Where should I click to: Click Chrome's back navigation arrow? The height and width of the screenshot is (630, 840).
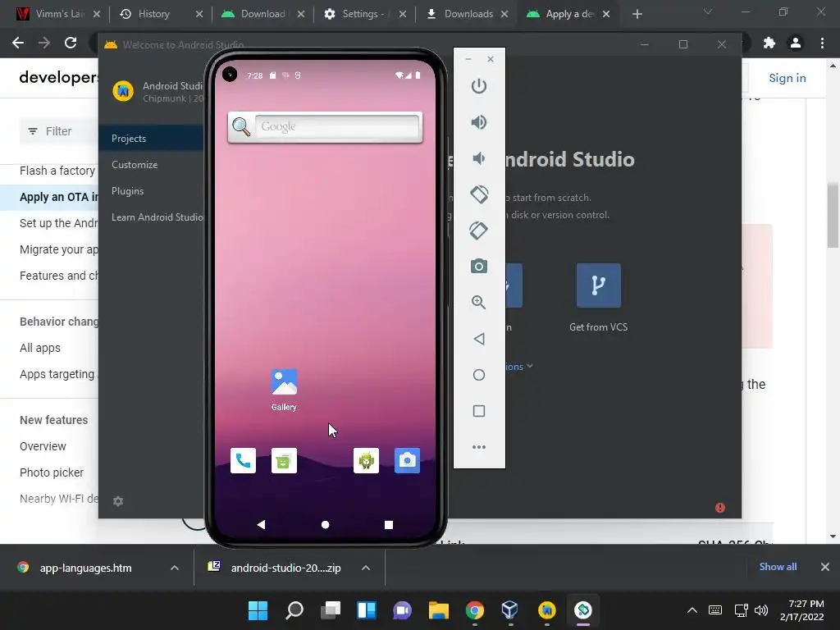[18, 43]
